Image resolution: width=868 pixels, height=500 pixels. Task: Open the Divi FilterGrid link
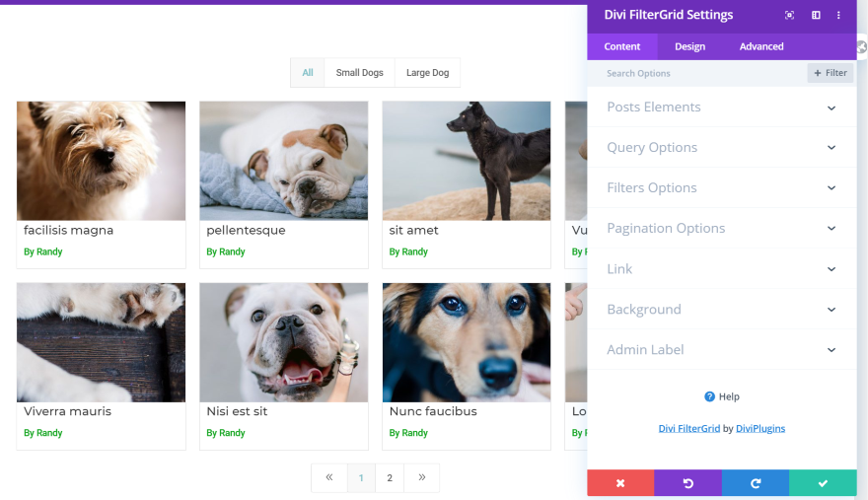coord(689,429)
